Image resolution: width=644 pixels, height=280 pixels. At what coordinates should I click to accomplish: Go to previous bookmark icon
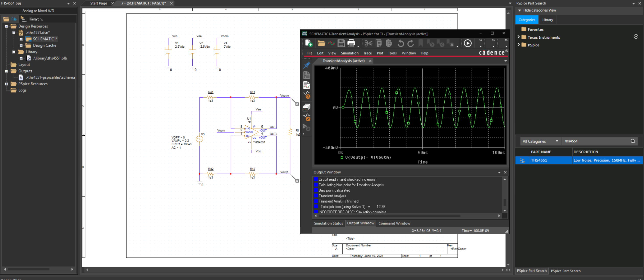click(440, 44)
